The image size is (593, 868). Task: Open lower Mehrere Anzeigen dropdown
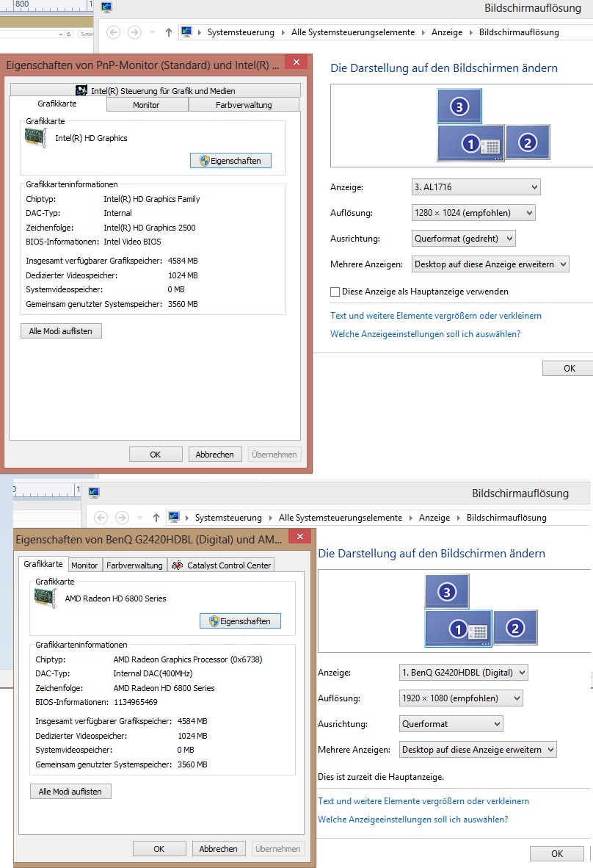(x=477, y=750)
